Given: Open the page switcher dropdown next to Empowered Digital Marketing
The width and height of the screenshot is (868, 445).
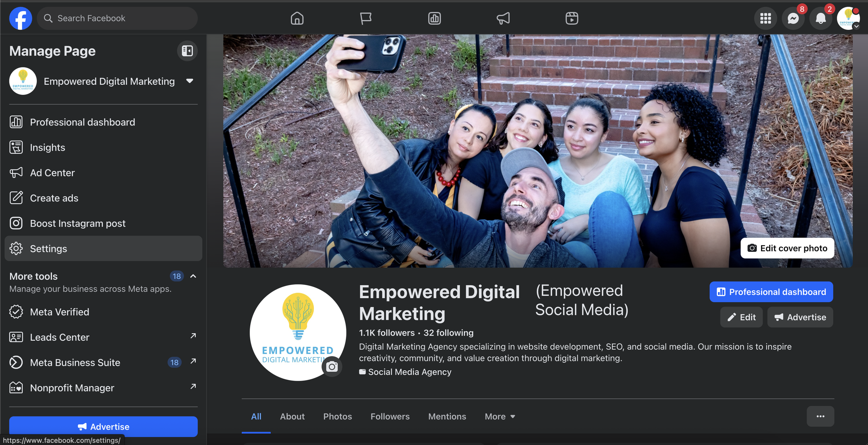Looking at the screenshot, I should (x=190, y=81).
